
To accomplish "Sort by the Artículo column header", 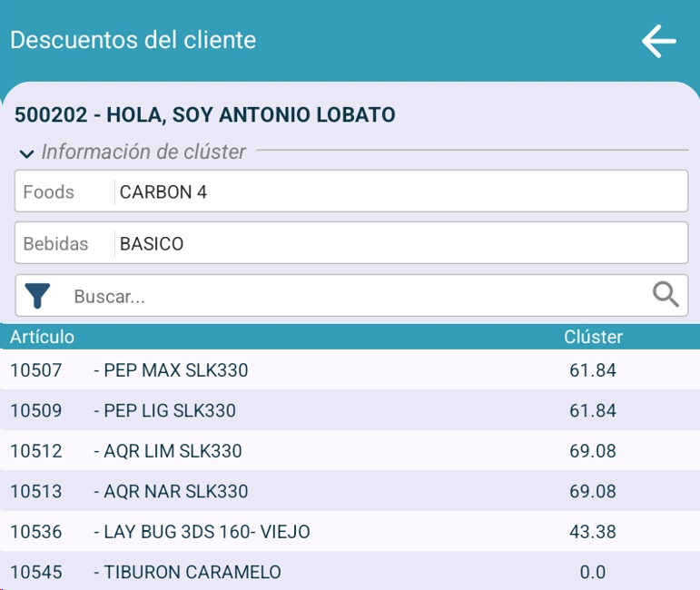I will pos(42,337).
